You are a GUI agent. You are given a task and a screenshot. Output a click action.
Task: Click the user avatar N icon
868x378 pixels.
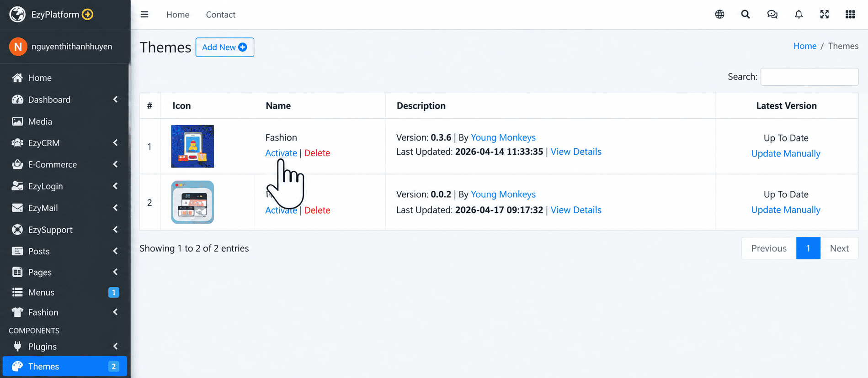tap(18, 47)
